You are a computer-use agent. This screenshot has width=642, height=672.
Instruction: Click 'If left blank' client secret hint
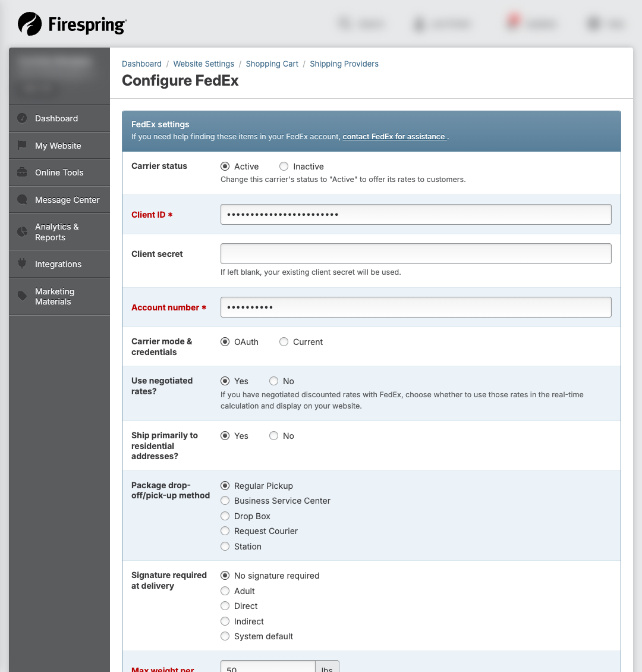coord(310,272)
